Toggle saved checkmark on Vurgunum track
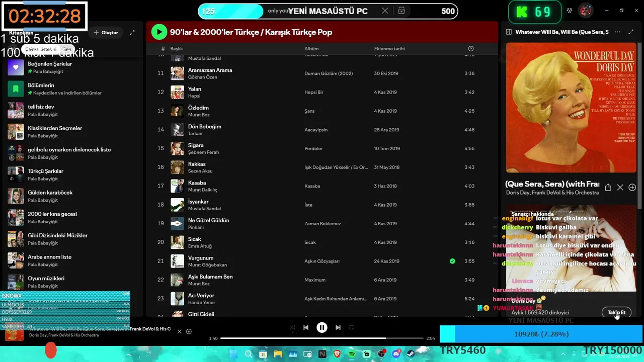 point(452,261)
